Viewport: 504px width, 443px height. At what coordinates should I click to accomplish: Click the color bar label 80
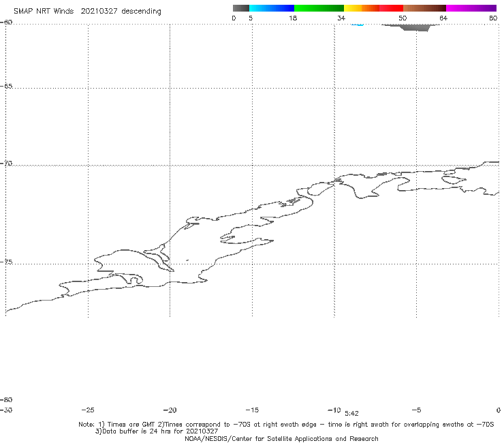point(493,18)
